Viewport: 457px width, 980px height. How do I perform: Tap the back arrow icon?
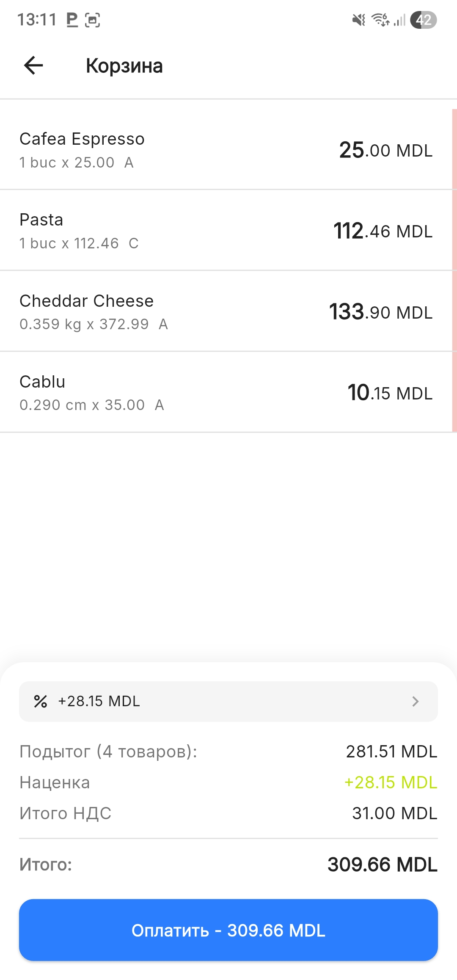tap(33, 66)
